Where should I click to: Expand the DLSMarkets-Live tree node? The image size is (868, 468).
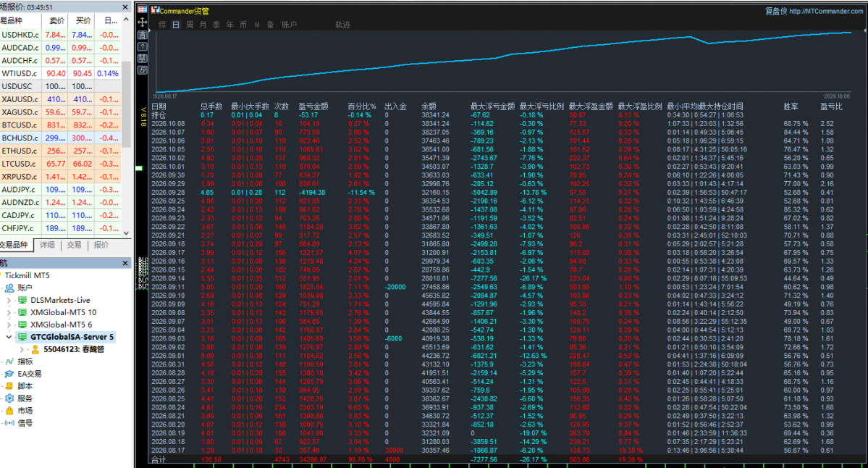9,300
